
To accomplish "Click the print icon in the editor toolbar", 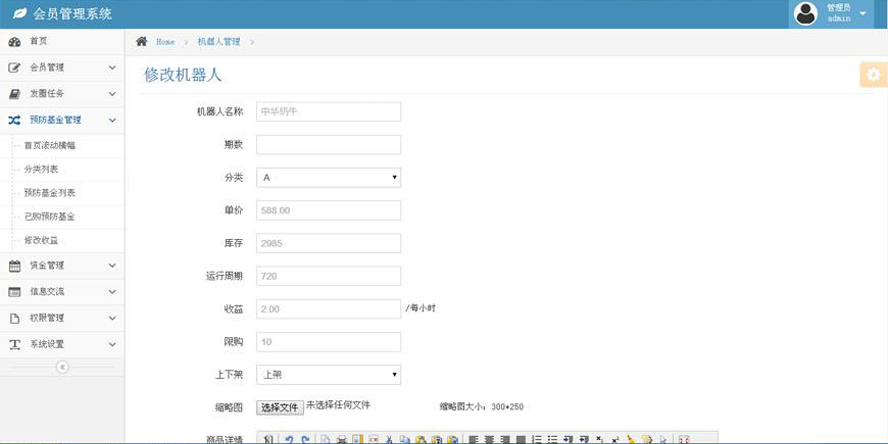I will click(341, 439).
